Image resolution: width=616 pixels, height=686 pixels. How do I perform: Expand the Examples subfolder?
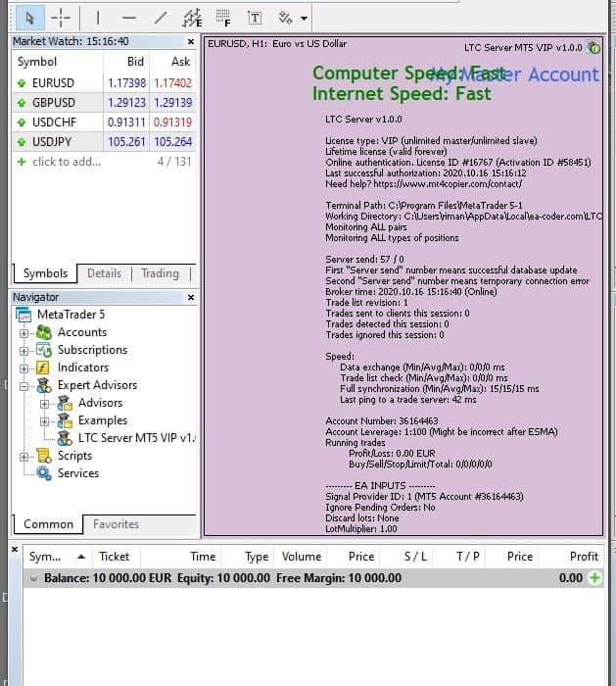pos(45,421)
